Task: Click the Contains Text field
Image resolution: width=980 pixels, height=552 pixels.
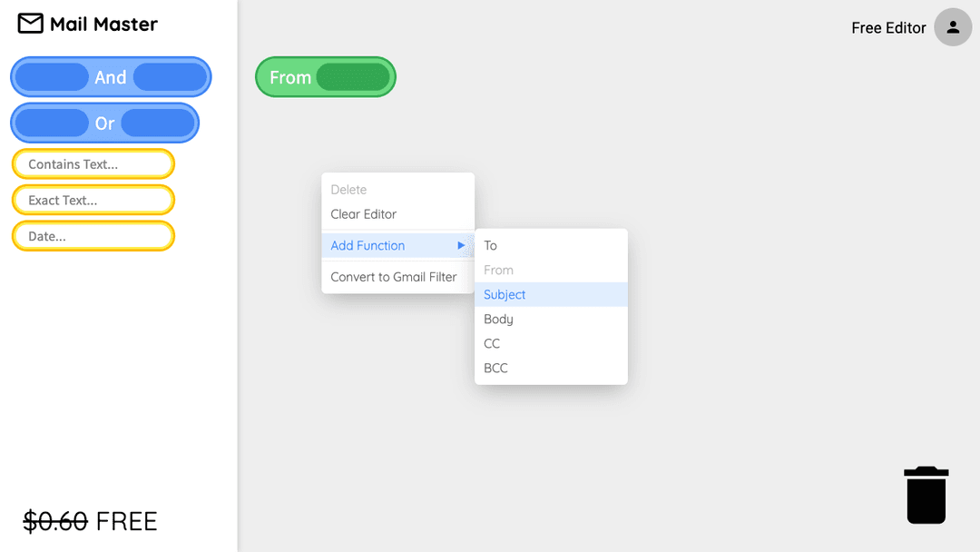Action: (x=93, y=164)
